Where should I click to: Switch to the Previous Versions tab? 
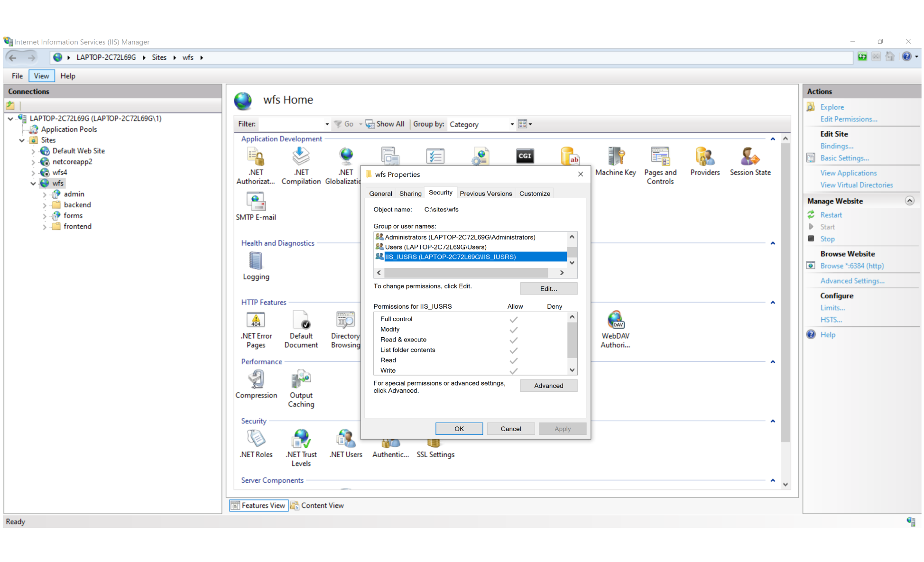(486, 193)
